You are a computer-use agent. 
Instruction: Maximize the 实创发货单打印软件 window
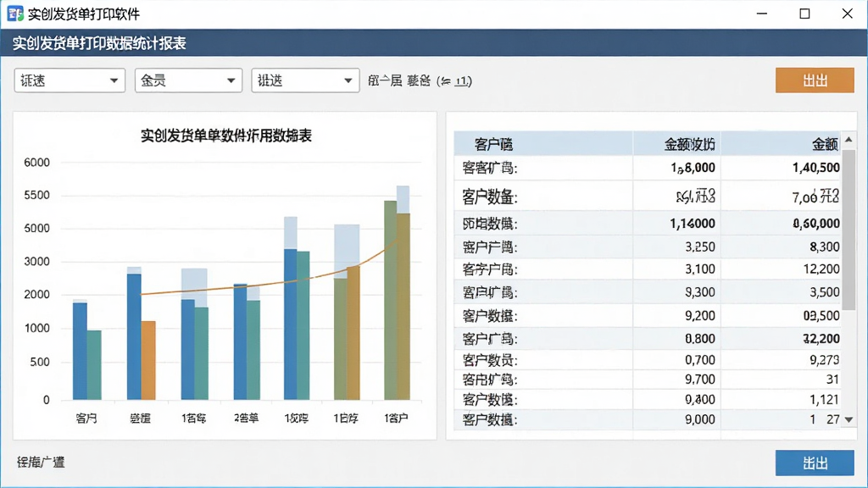(x=805, y=14)
